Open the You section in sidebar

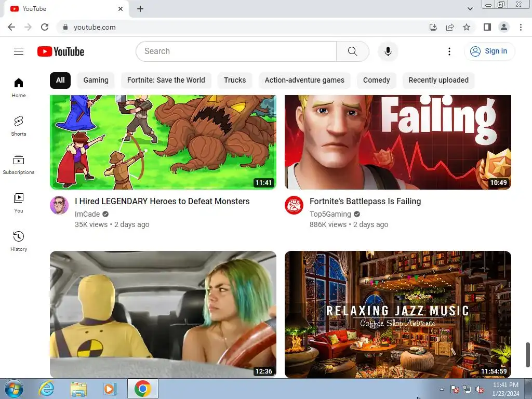pos(19,203)
